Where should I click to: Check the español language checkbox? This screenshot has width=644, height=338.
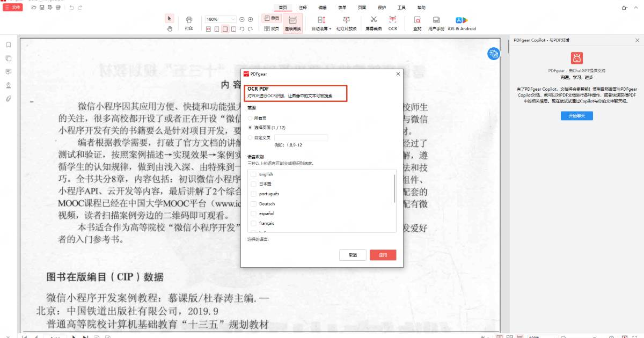pyautogui.click(x=253, y=214)
